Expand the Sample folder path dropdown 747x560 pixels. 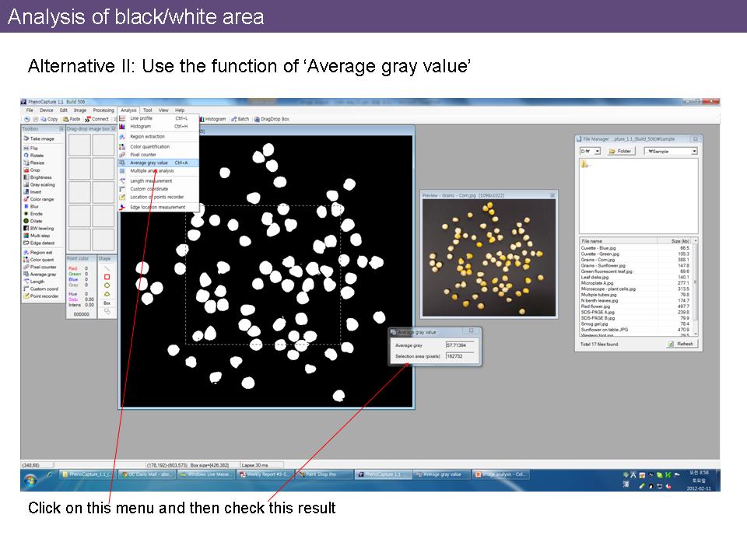pos(693,151)
